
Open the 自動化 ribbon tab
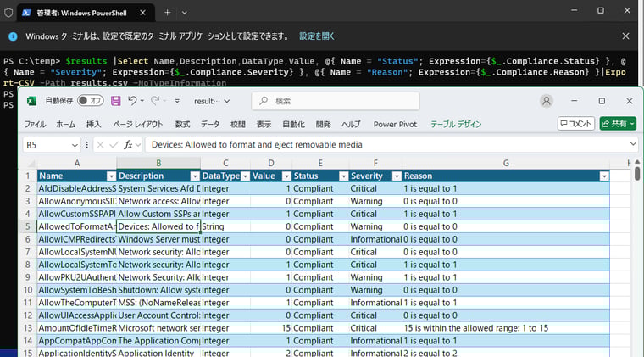pyautogui.click(x=293, y=124)
